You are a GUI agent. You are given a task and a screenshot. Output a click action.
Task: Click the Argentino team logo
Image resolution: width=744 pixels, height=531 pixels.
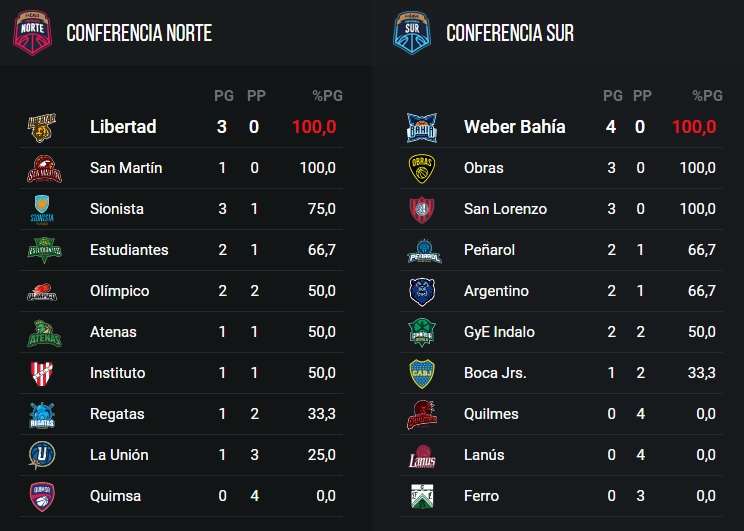420,291
